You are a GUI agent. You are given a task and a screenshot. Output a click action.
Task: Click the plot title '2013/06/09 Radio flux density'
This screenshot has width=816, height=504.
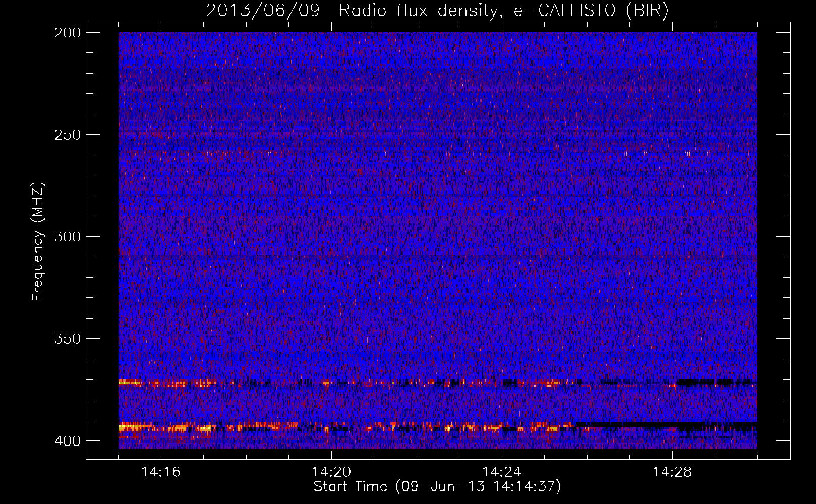pos(437,11)
